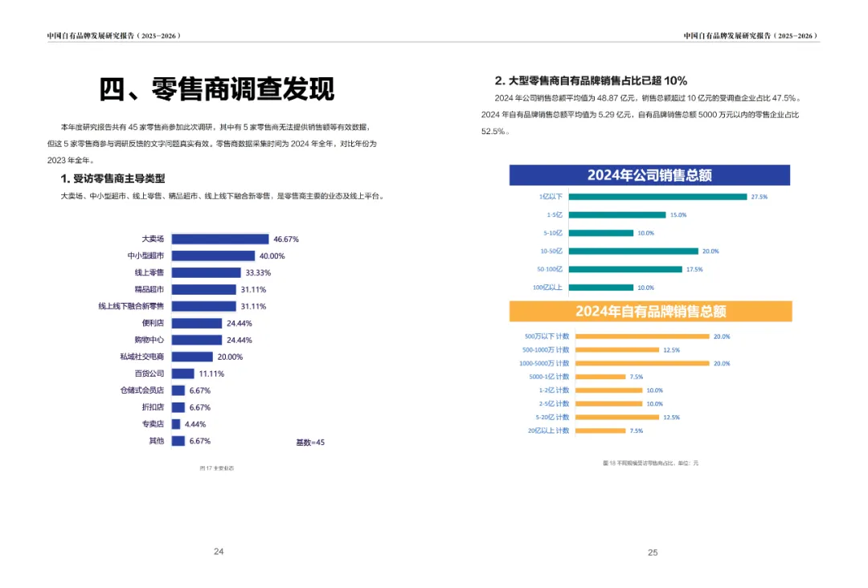
Task: Click the 其他 label
Action: click(157, 441)
